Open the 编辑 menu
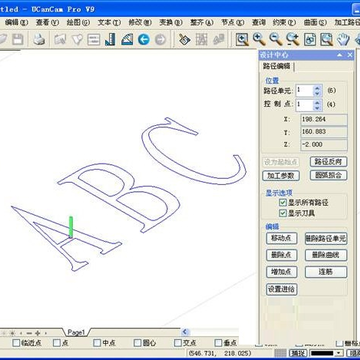 tap(16, 23)
